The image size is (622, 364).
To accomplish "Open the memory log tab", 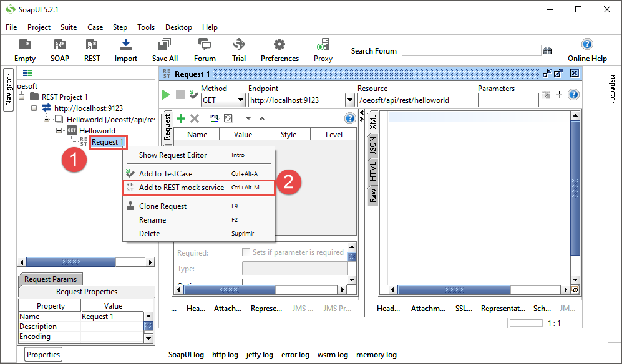I will [x=376, y=355].
